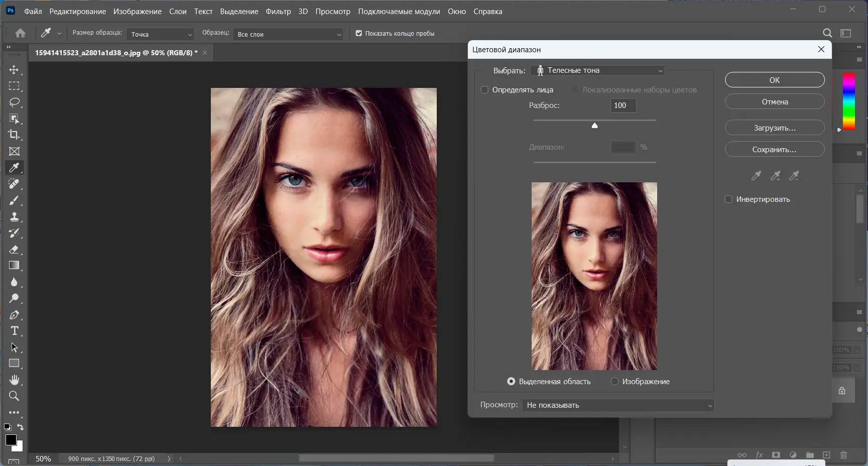Click the Add to Sample eyedropper
The height and width of the screenshot is (466, 868).
tap(775, 176)
